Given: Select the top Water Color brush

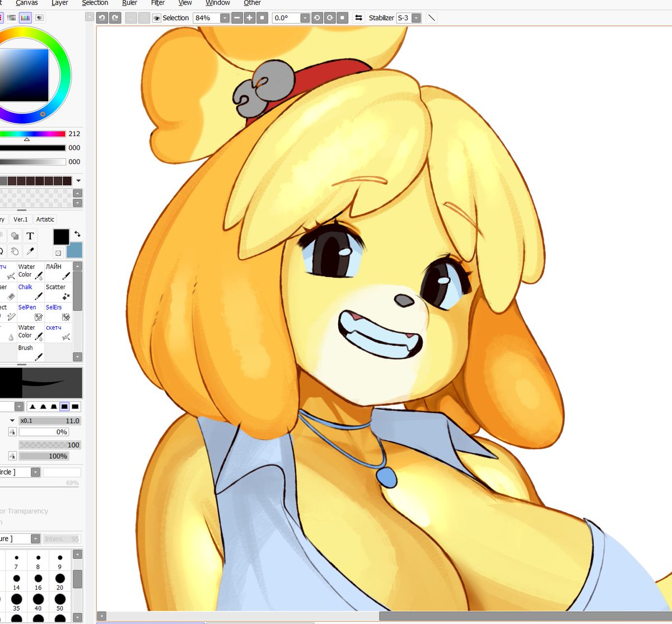Looking at the screenshot, I should 30,271.
